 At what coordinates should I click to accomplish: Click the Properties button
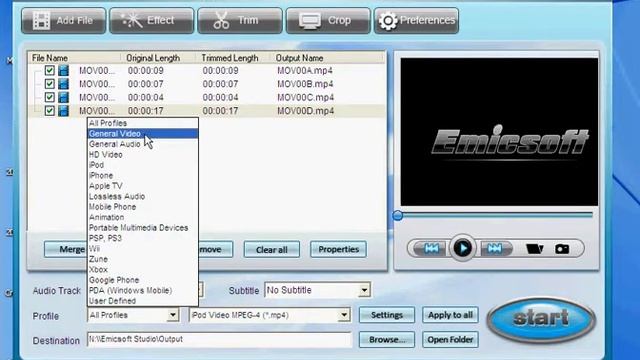pos(338,249)
